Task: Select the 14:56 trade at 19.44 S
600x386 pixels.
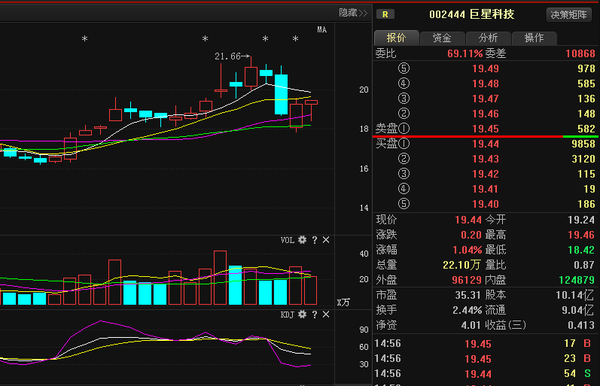Action: pos(484,373)
